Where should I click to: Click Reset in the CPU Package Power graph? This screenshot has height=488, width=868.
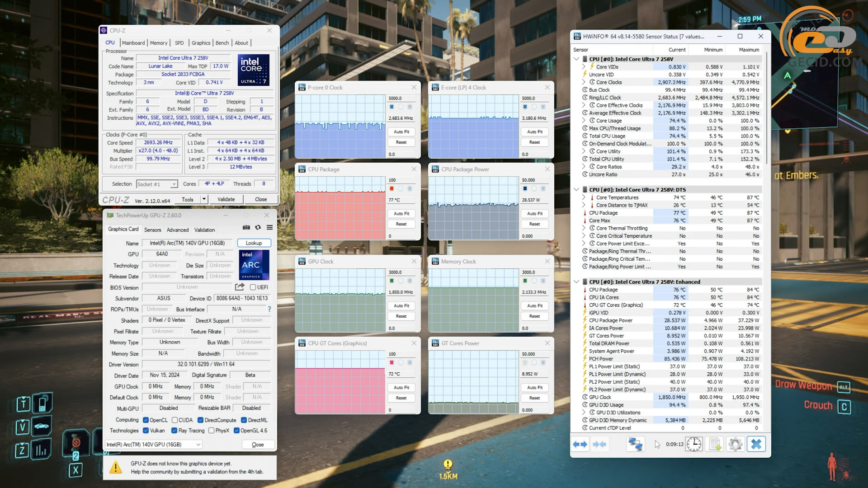(x=535, y=224)
